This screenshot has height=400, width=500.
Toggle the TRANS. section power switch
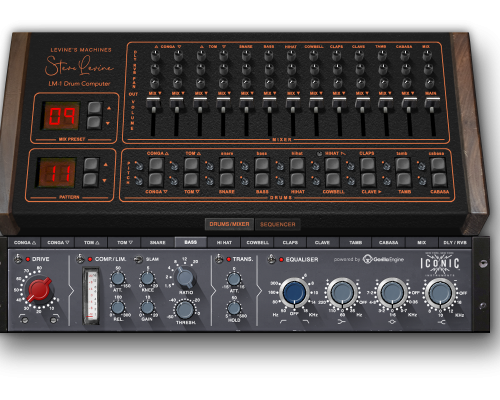pyautogui.click(x=219, y=259)
